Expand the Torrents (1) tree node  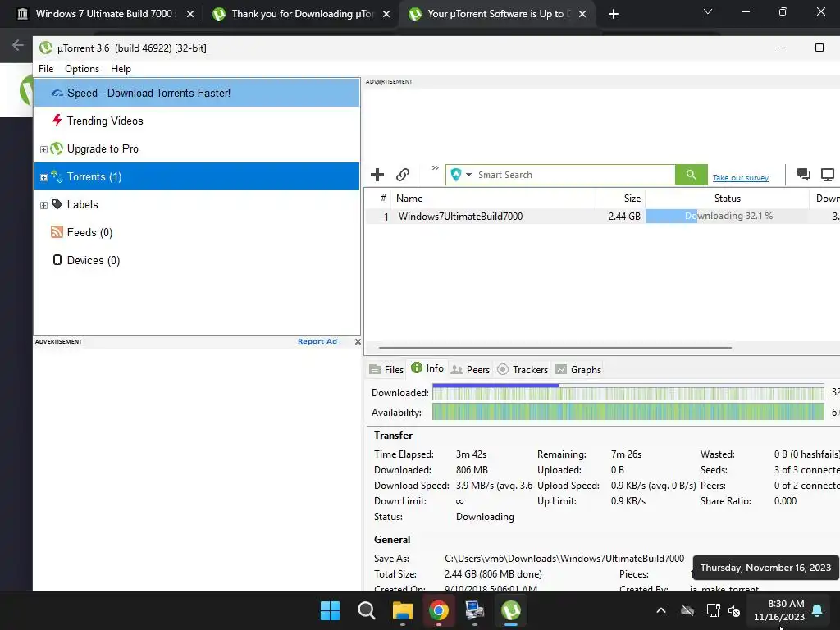pos(44,177)
